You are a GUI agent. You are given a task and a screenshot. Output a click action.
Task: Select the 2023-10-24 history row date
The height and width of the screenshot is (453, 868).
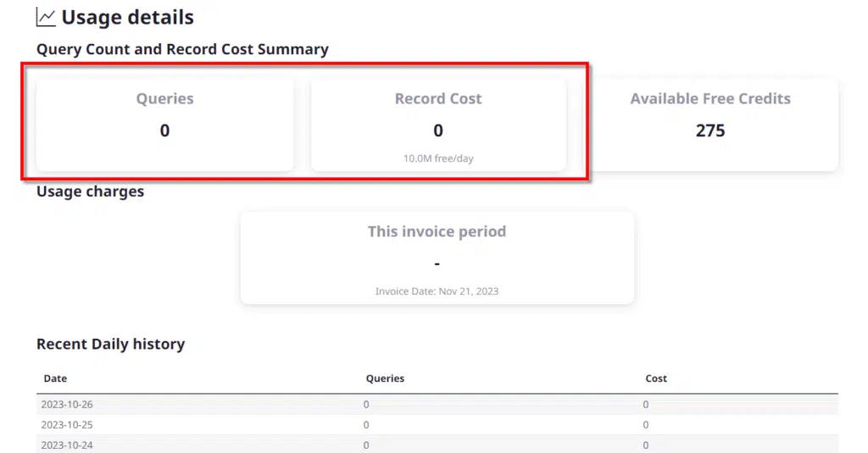pos(67,445)
